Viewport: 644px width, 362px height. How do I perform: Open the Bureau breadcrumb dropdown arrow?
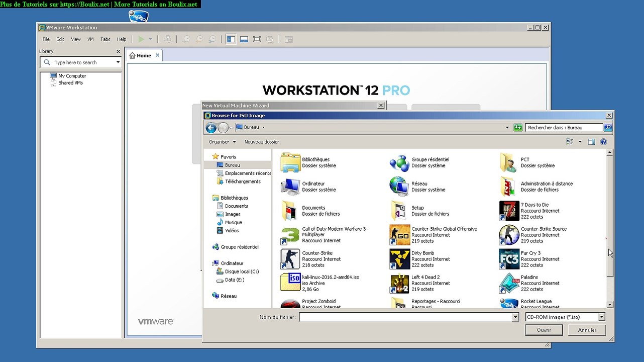263,128
